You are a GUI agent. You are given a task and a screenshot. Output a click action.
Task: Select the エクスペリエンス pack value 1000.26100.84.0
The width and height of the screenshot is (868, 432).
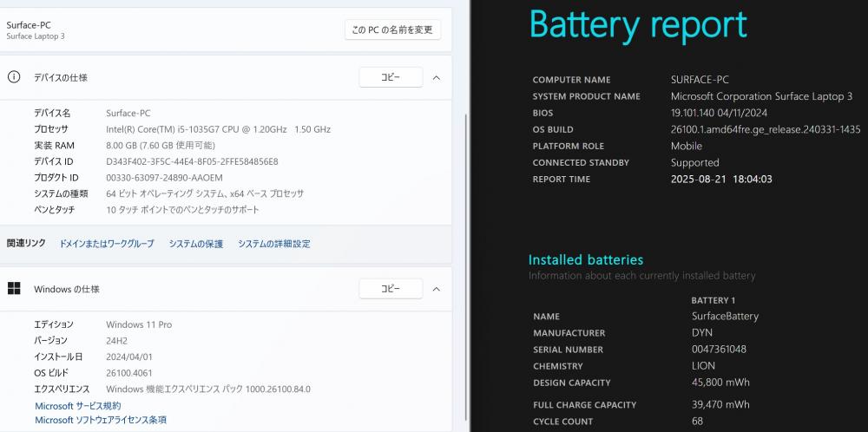coord(208,389)
